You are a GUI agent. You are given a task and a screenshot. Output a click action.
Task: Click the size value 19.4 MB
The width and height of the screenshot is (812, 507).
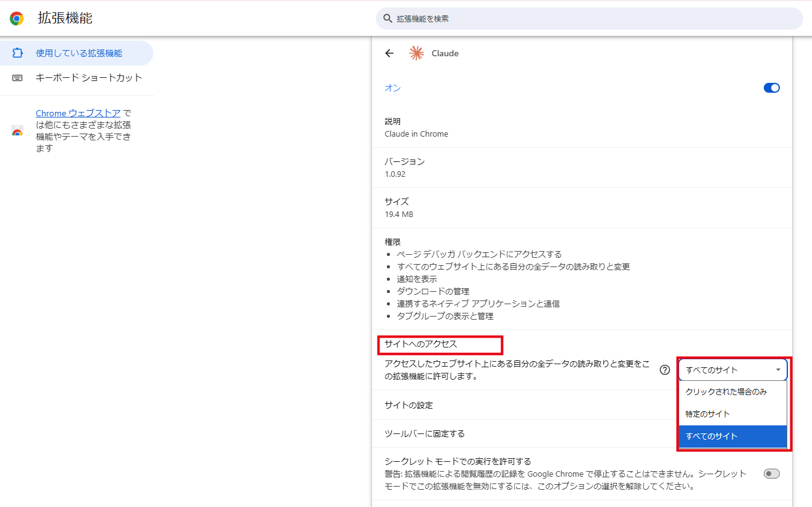(x=399, y=214)
